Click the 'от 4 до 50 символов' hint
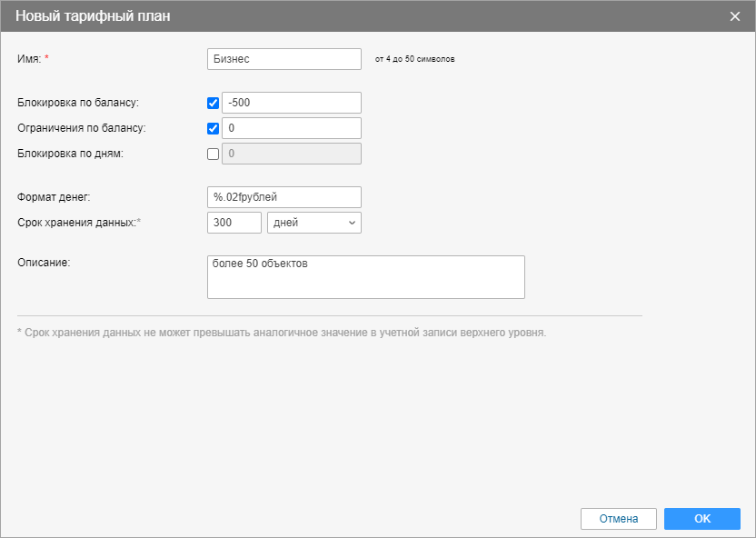This screenshot has height=538, width=756. (x=414, y=59)
